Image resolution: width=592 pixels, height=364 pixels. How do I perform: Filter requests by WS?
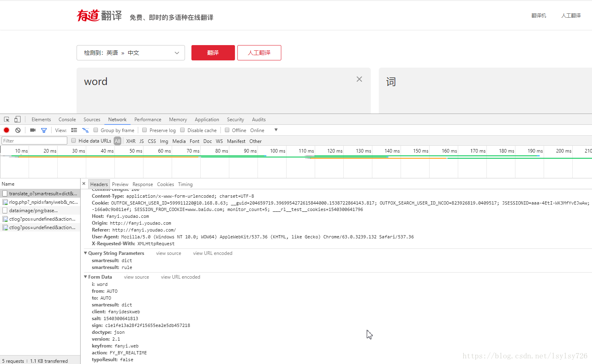click(x=219, y=141)
